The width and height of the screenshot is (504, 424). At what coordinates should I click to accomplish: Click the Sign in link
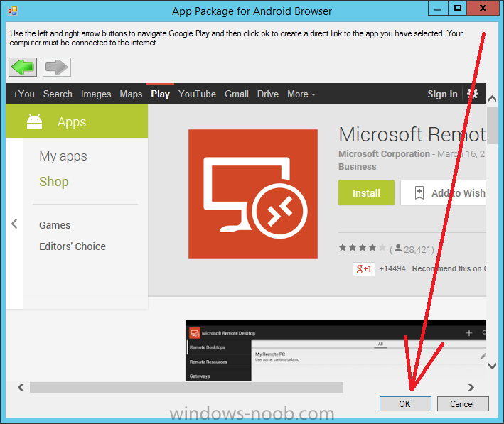pyautogui.click(x=442, y=94)
